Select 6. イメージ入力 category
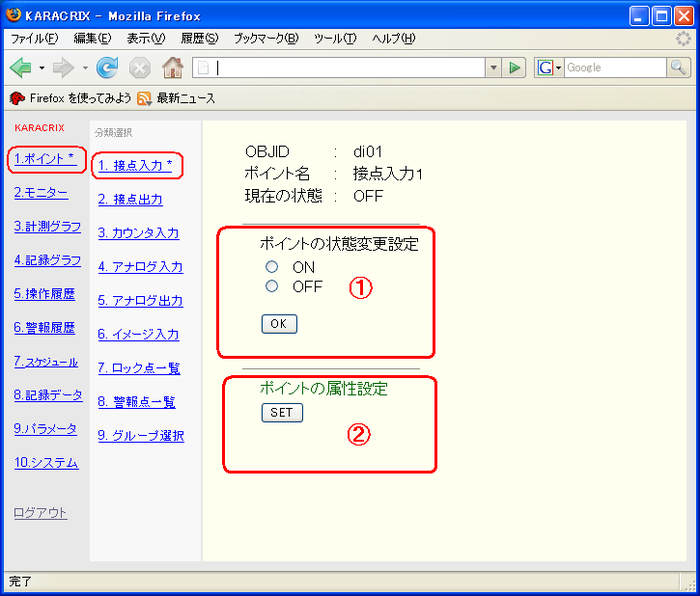The height and width of the screenshot is (596, 700). click(x=138, y=334)
